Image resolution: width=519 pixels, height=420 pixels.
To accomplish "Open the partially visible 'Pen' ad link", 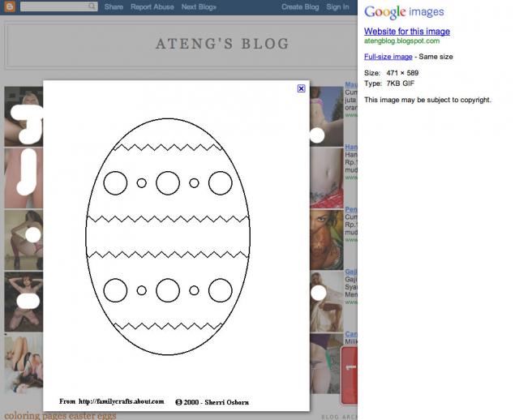I will click(351, 209).
